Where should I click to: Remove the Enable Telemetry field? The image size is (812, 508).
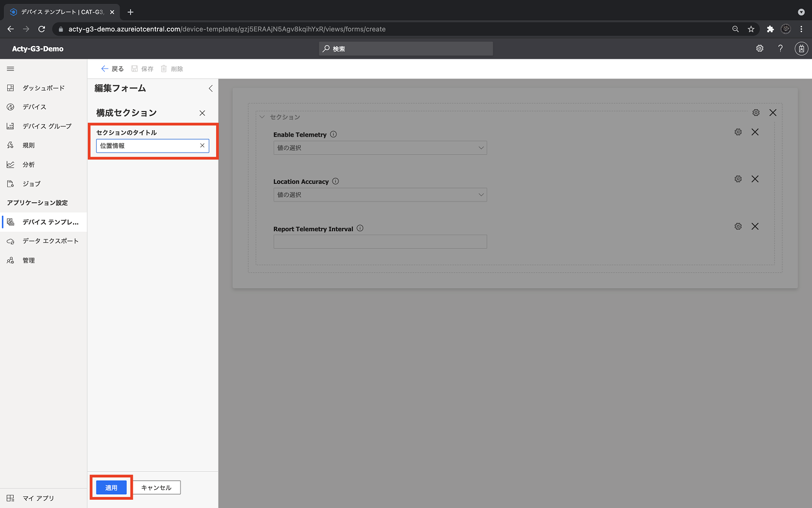point(755,132)
